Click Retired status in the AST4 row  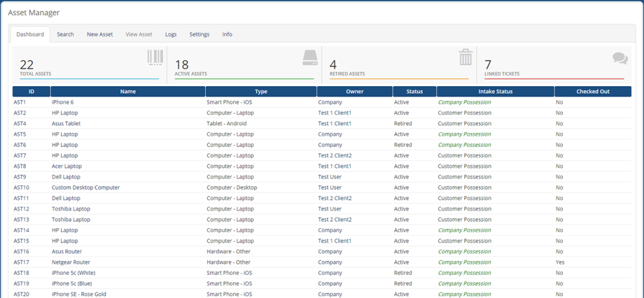tap(403, 124)
